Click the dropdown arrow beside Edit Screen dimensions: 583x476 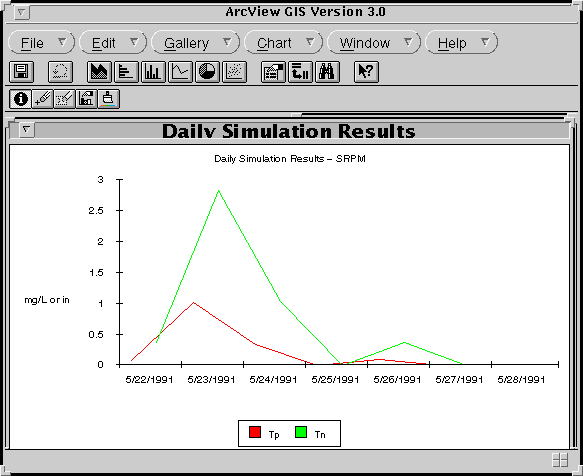click(134, 42)
